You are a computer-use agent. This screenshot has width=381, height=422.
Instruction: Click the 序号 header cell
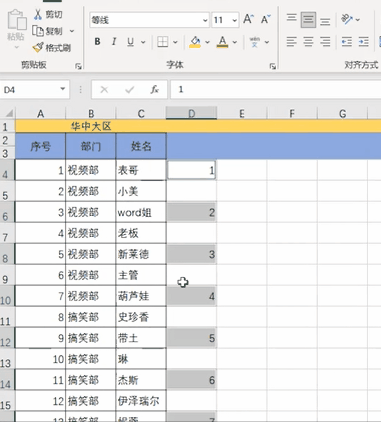pos(40,146)
